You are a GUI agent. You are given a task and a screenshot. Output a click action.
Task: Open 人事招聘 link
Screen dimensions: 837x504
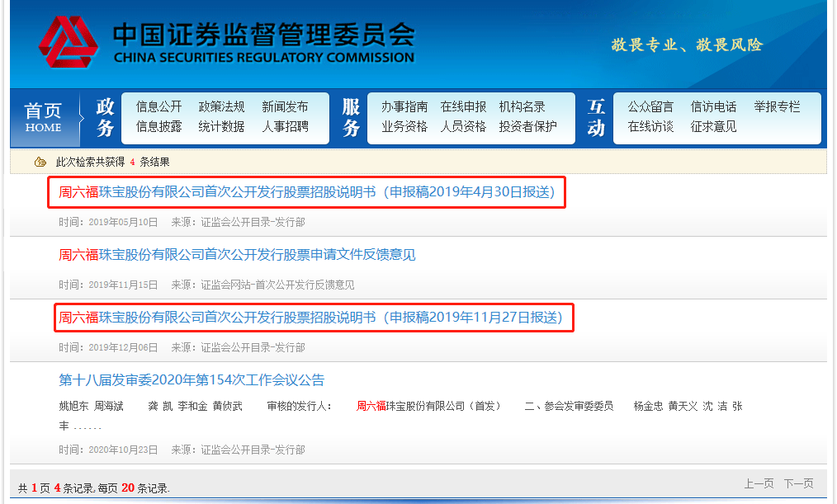285,127
